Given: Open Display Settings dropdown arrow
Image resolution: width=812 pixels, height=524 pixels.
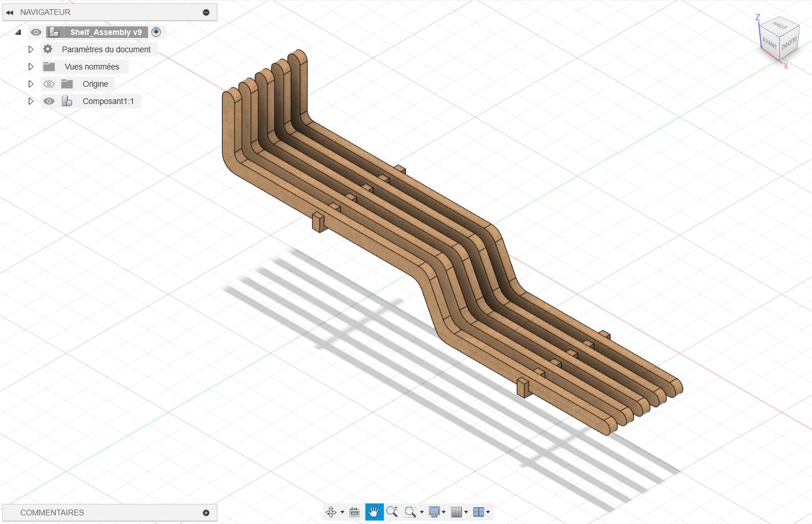Looking at the screenshot, I should pos(443,513).
